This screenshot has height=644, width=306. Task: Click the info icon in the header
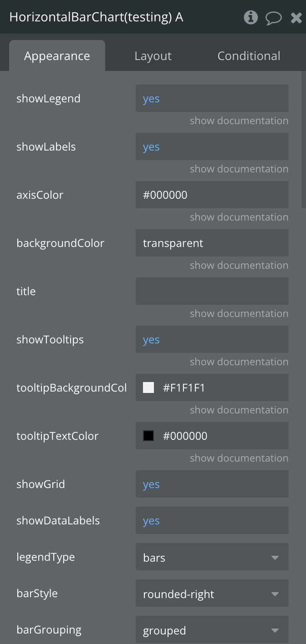(250, 18)
